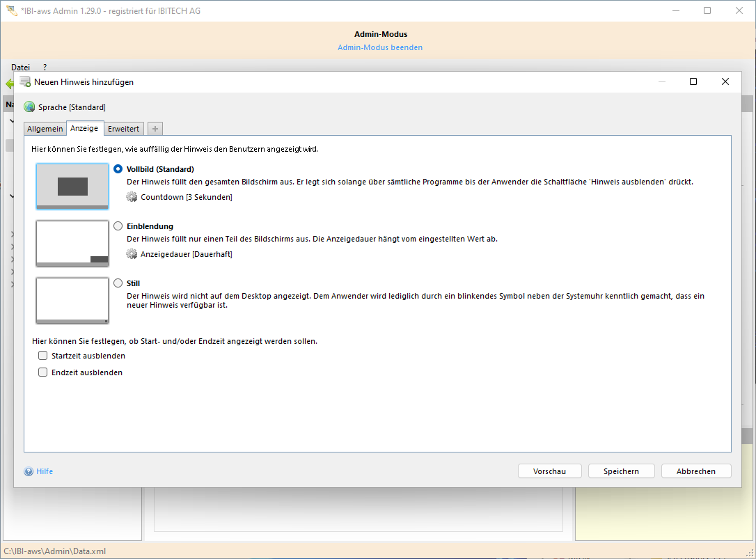Click the Admin-Modus beenden link
The width and height of the screenshot is (756, 559).
pos(380,47)
